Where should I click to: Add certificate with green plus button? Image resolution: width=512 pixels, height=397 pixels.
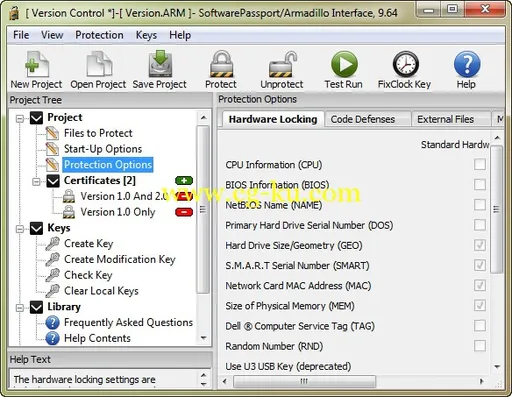(x=184, y=181)
